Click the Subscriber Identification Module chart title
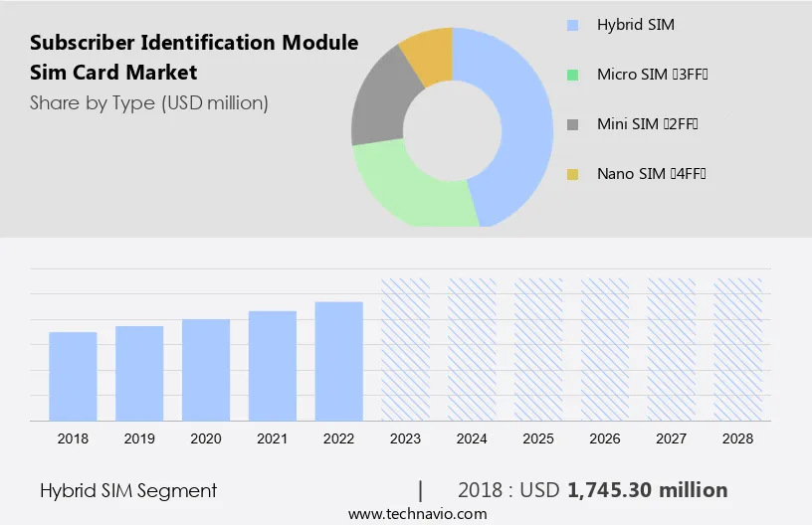The width and height of the screenshot is (812, 525). coord(194,58)
